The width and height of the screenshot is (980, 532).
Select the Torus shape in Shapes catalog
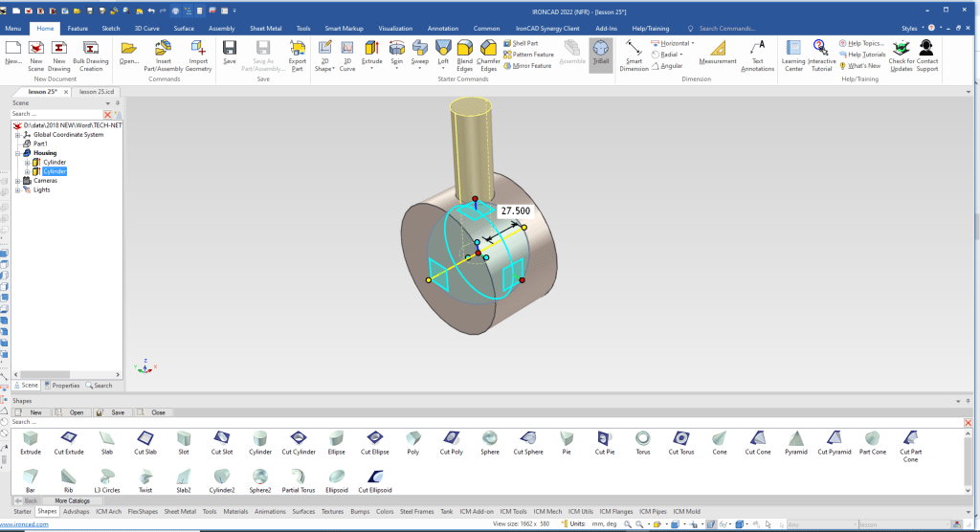pyautogui.click(x=643, y=441)
